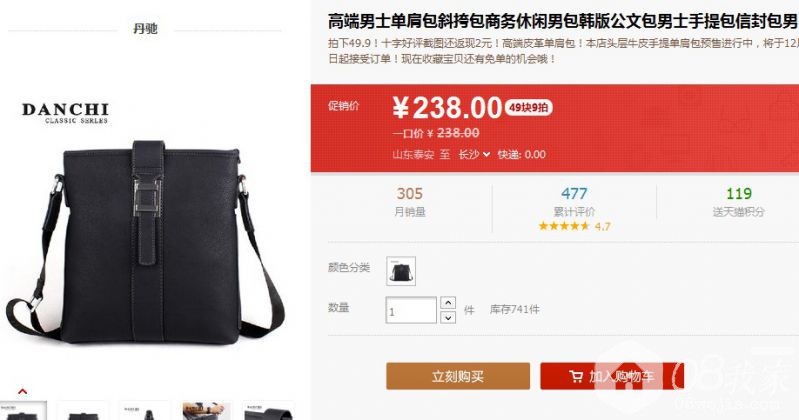Screen dimensions: 799x420
Task: Select the first bag thumbnail at bottom
Action: [23, 411]
